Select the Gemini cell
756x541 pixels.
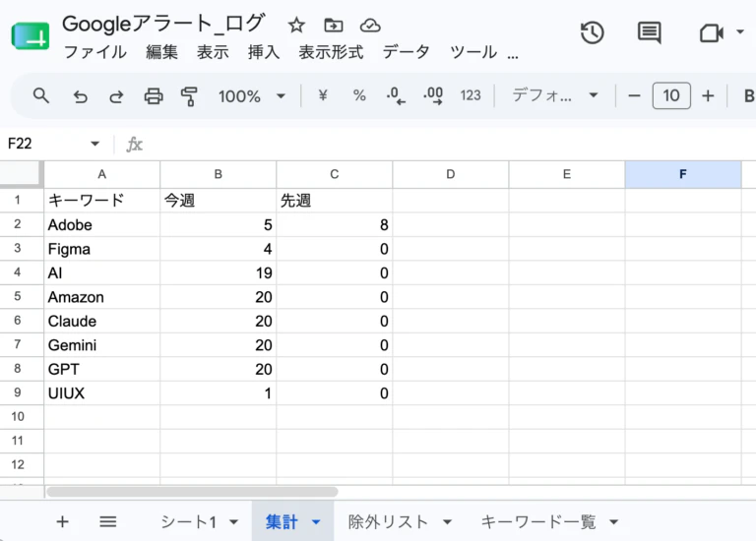101,345
